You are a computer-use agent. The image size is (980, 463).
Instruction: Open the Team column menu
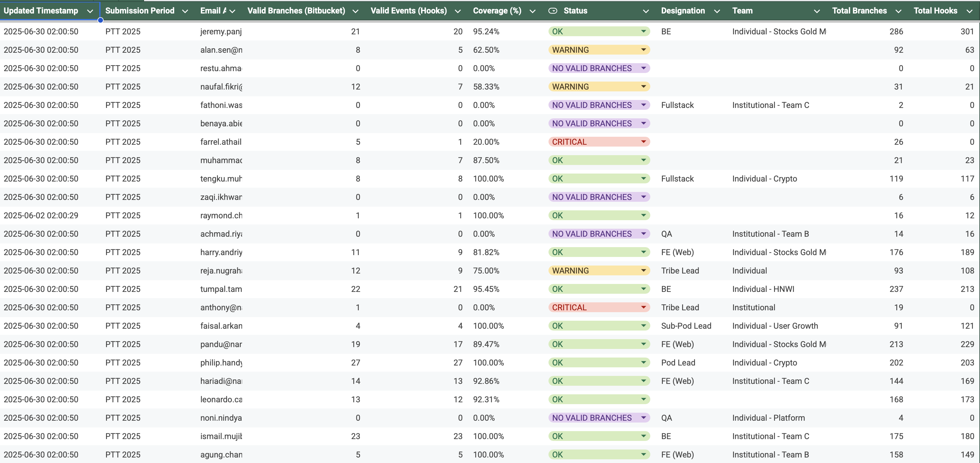817,11
